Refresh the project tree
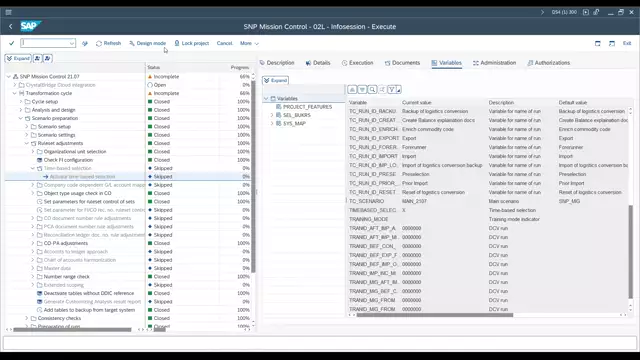The height and width of the screenshot is (360, 640). point(109,43)
